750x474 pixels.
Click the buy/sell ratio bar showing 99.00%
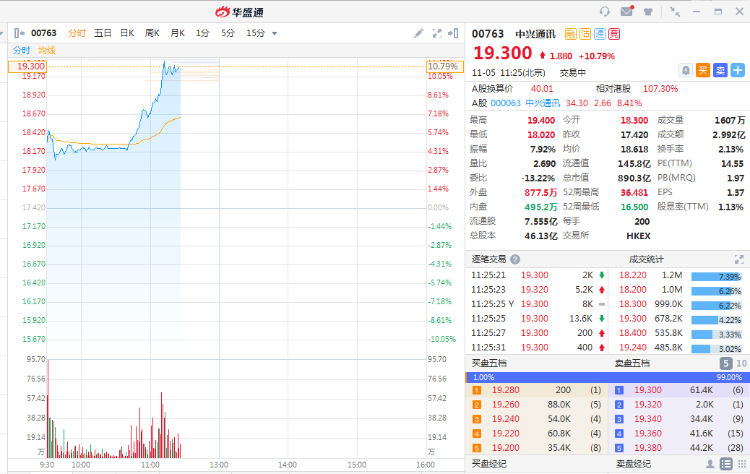pyautogui.click(x=607, y=377)
